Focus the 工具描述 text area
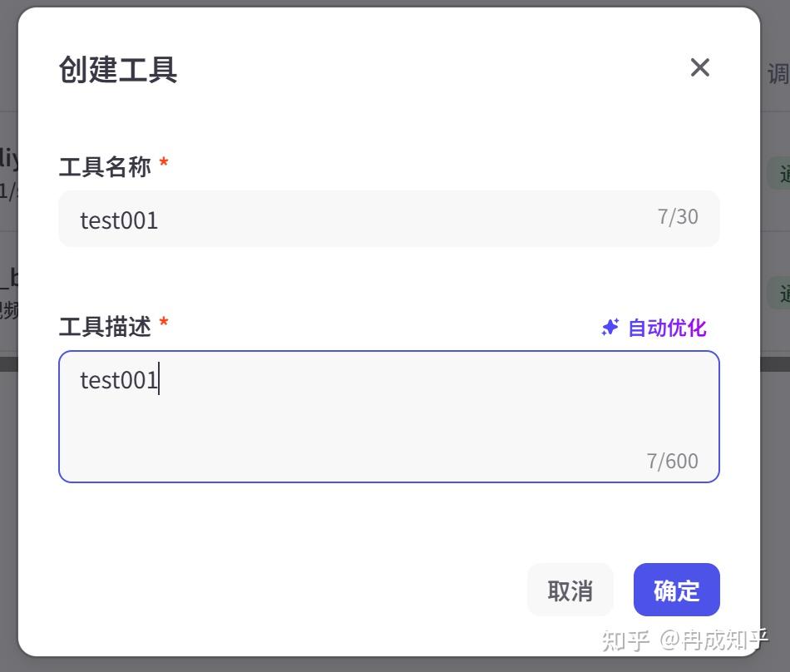 click(x=389, y=417)
